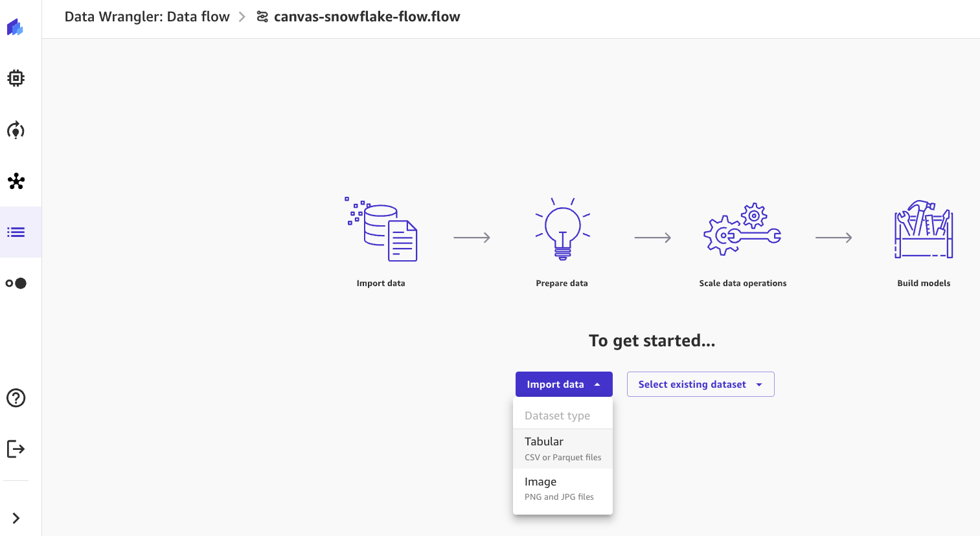Click the Scale data operations gears illustration
980x536 pixels.
click(x=742, y=229)
